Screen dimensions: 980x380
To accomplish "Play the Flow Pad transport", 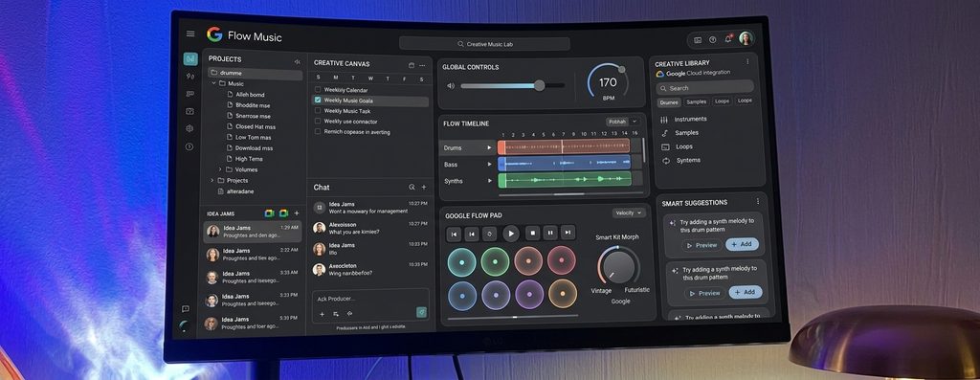I will tap(511, 234).
